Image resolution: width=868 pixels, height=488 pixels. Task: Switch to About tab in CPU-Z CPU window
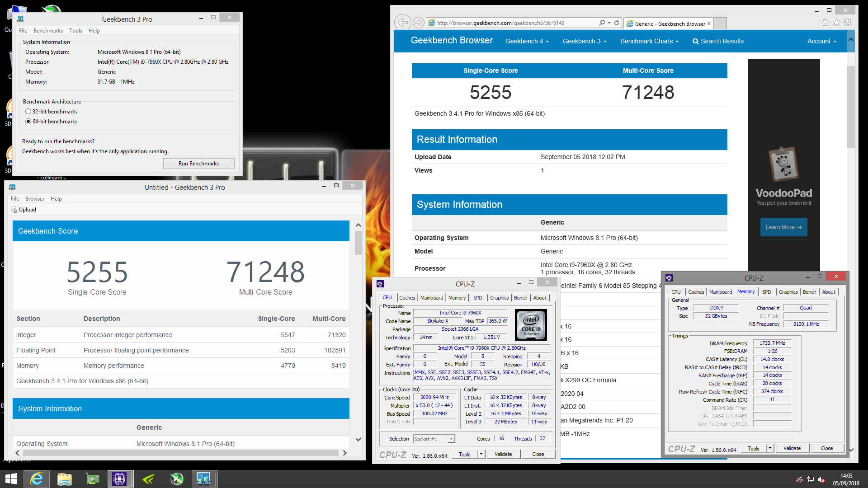tap(540, 298)
